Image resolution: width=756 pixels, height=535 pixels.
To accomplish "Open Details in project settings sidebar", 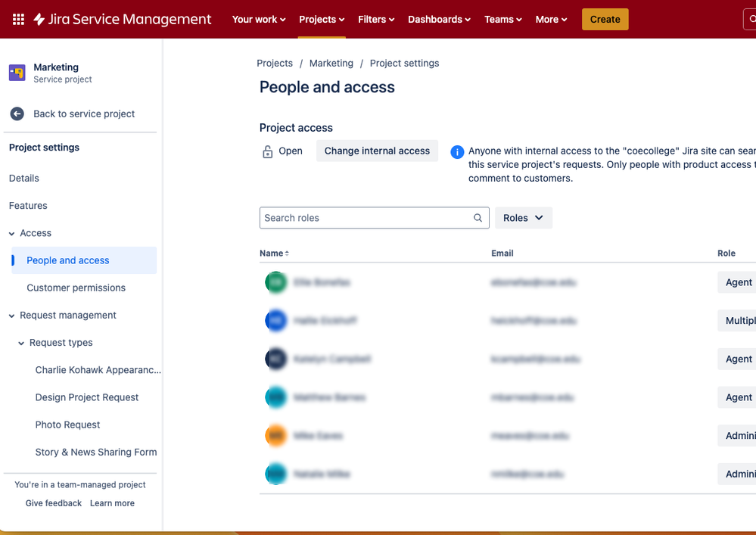I will (x=24, y=179).
